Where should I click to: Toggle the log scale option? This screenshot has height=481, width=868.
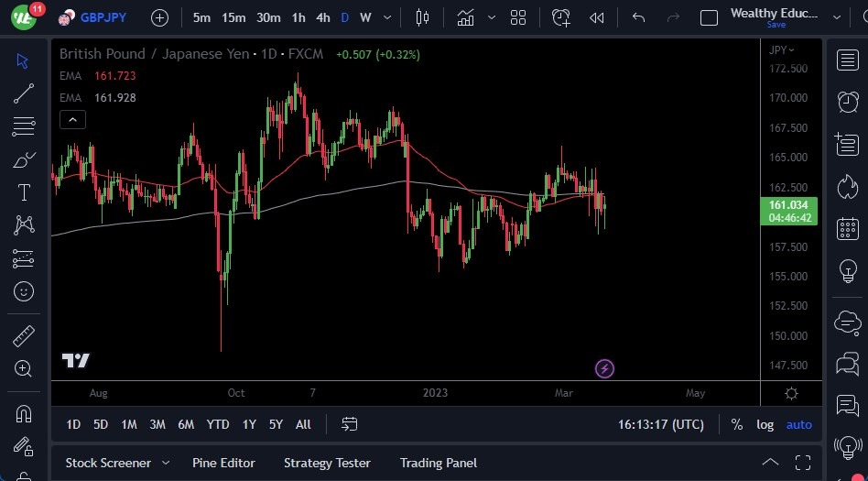[765, 424]
